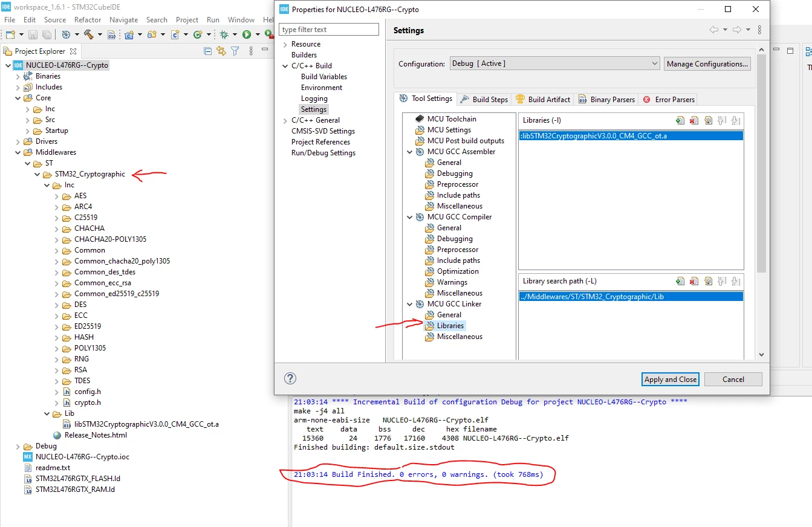Click the Add icon for Libraries (-l)
Viewport: 812px width, 527px height.
tap(680, 120)
